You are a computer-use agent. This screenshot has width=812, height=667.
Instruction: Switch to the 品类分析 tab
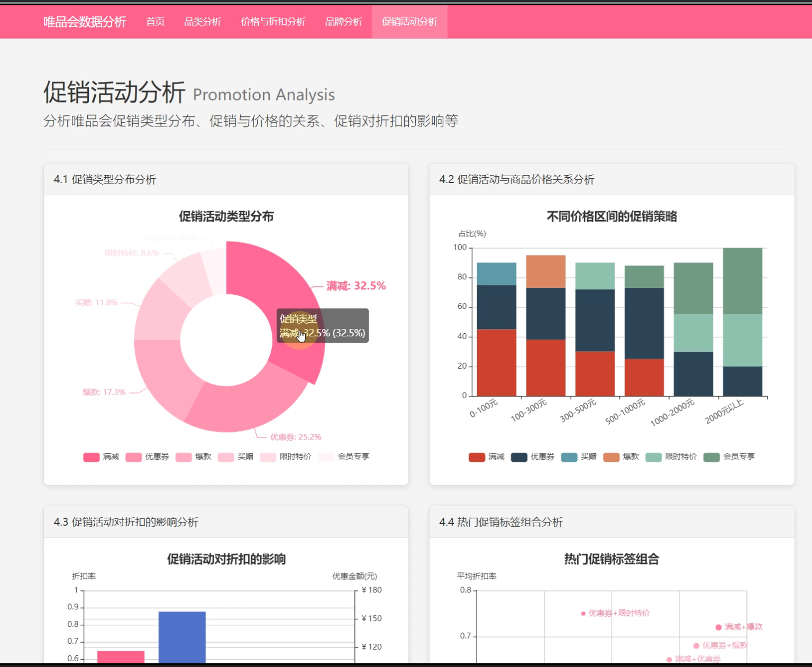coord(203,22)
